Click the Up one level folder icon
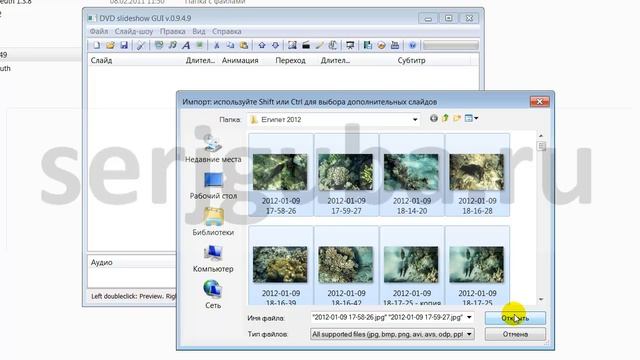The height and width of the screenshot is (360, 640). pos(445,118)
